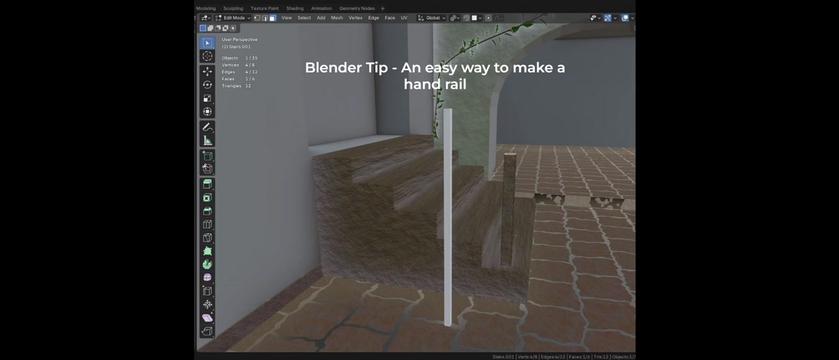
Task: Switch to face select mode
Action: click(x=272, y=18)
